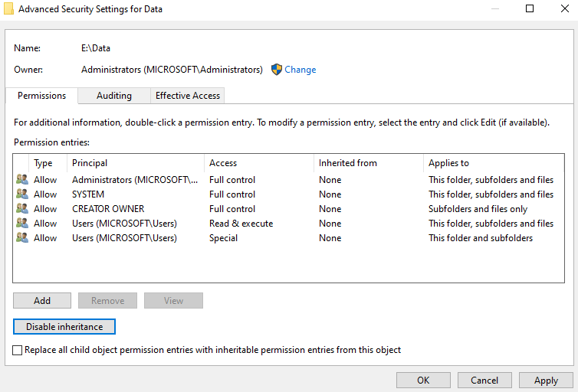
Task: Click the E:\Data name text
Action: tap(96, 48)
